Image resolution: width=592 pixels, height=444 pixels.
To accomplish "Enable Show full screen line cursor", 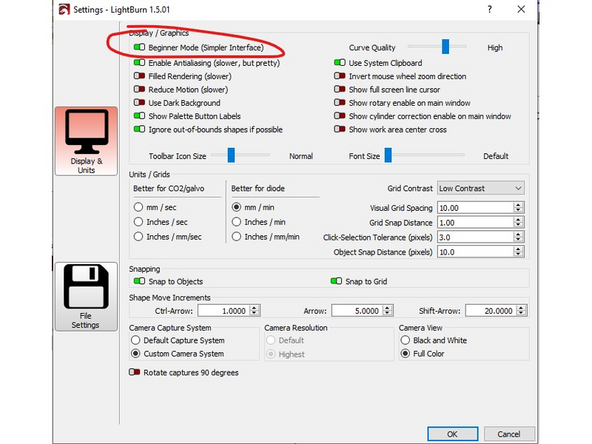I will (340, 89).
